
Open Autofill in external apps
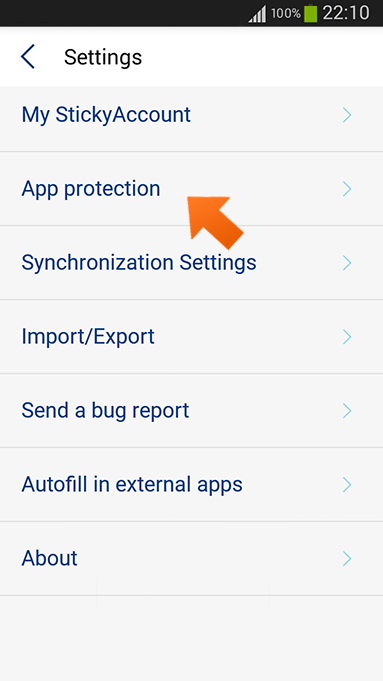tap(192, 484)
